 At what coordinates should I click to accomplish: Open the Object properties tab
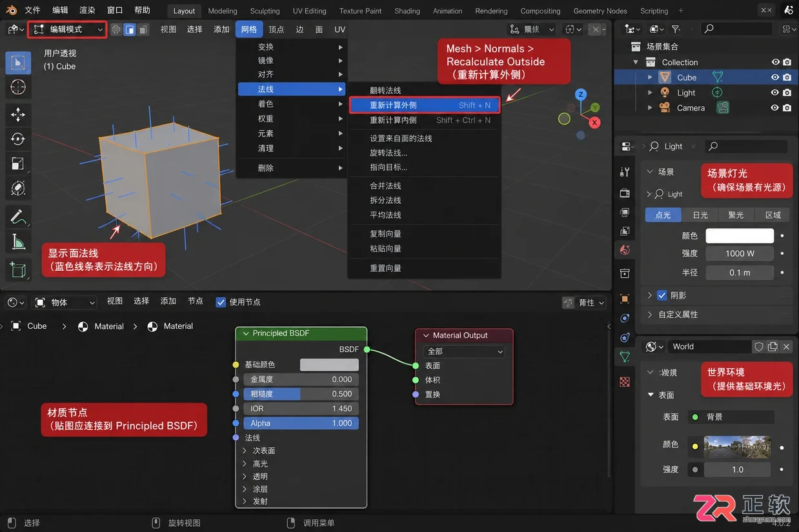[x=625, y=299]
